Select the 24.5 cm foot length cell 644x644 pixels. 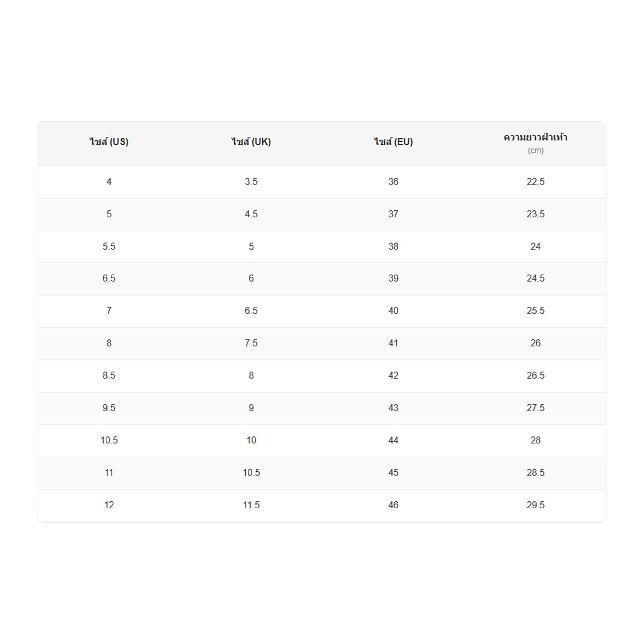536,279
